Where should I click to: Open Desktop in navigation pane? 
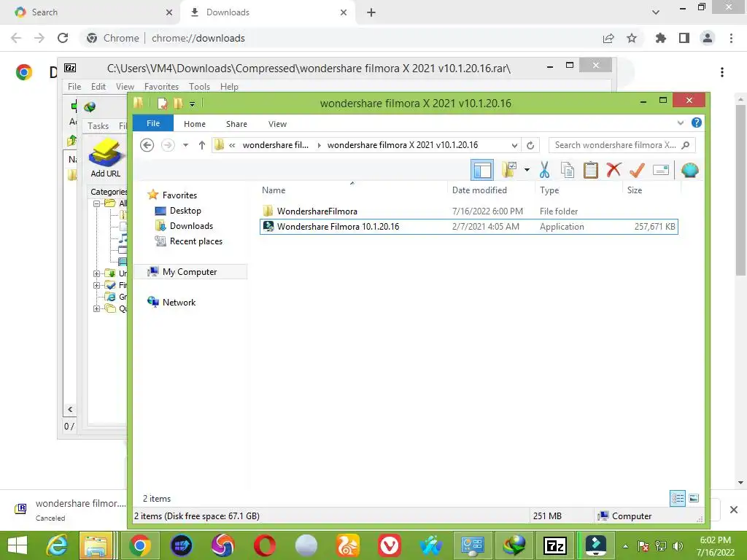click(x=185, y=211)
